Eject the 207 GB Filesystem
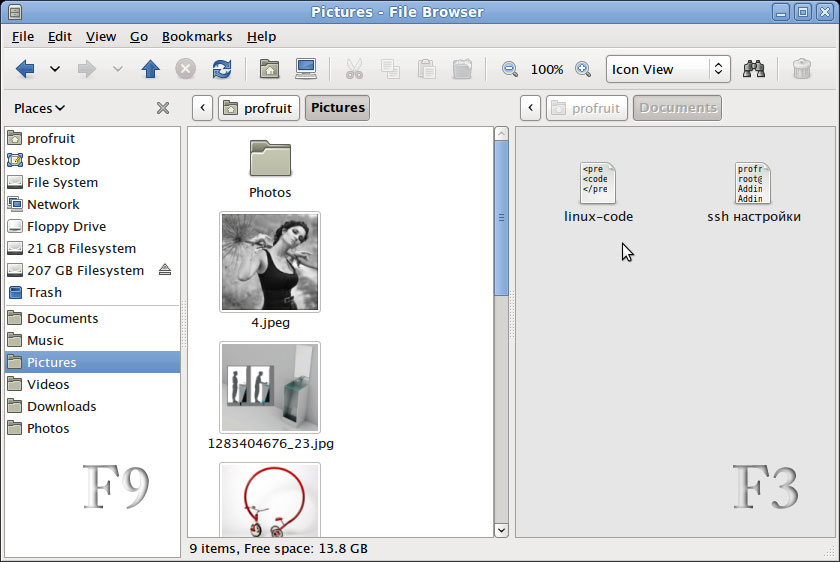 tap(165, 269)
